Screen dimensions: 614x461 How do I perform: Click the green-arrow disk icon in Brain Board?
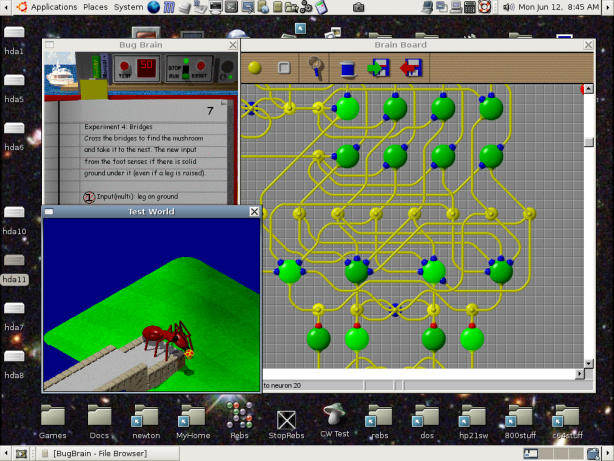coord(378,68)
